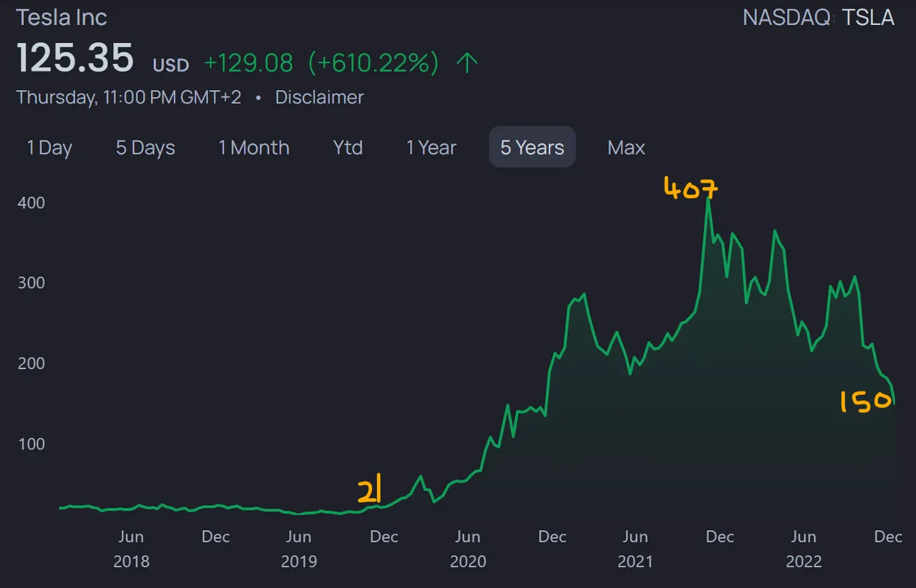Image resolution: width=916 pixels, height=588 pixels.
Task: Click the TSLA ticker symbol
Action: [x=868, y=17]
